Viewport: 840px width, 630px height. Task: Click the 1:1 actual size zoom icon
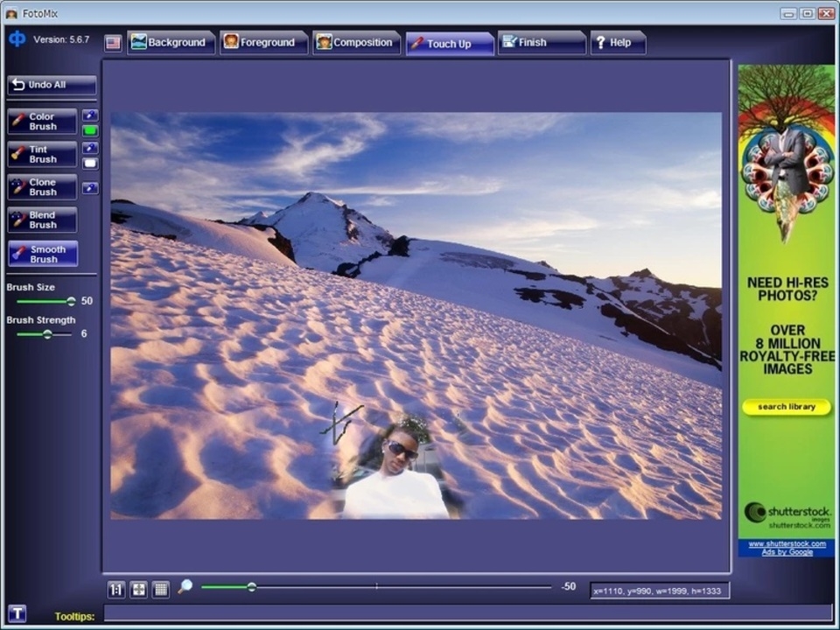pos(116,590)
